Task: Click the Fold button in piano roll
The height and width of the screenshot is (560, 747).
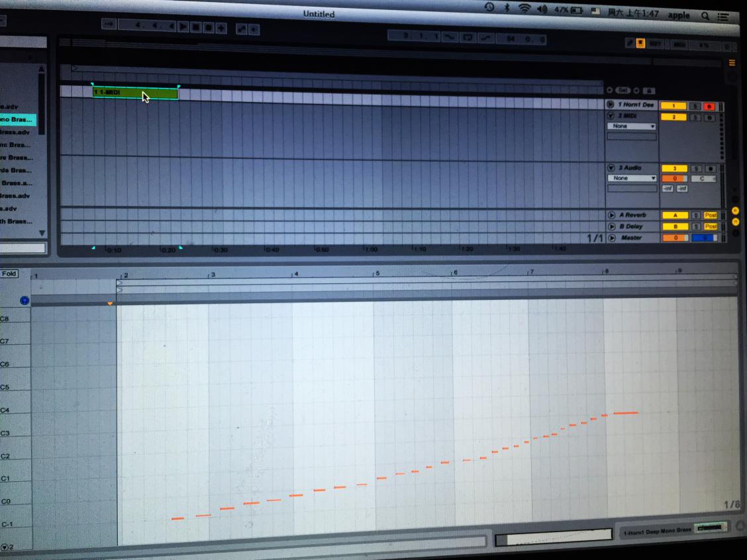Action: (9, 273)
